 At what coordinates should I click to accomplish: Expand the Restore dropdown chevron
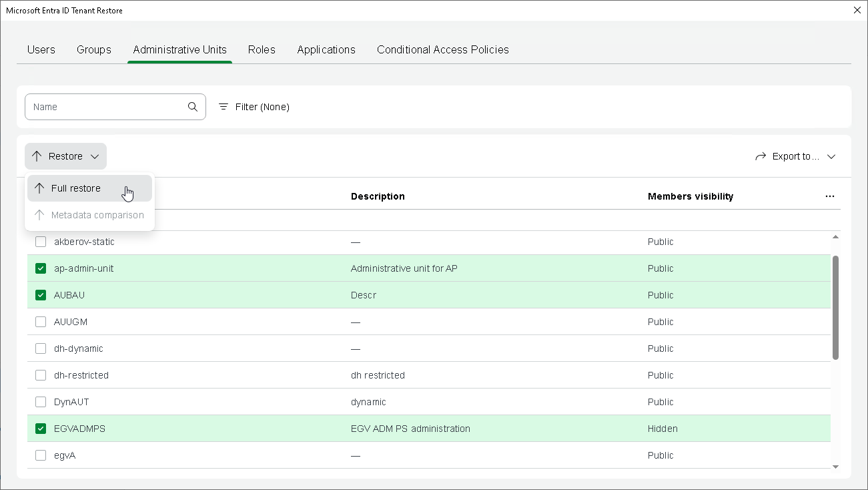tap(95, 156)
